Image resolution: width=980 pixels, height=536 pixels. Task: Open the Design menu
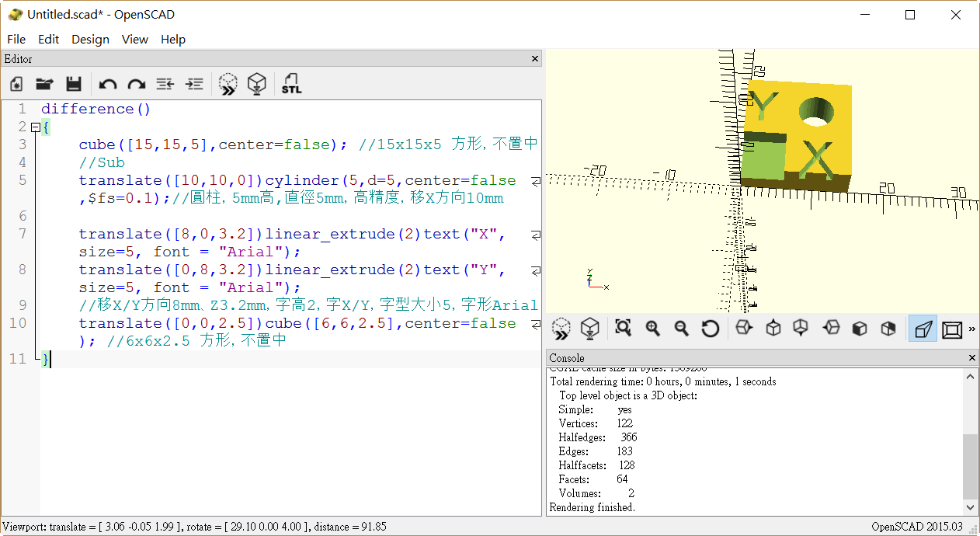tap(90, 39)
